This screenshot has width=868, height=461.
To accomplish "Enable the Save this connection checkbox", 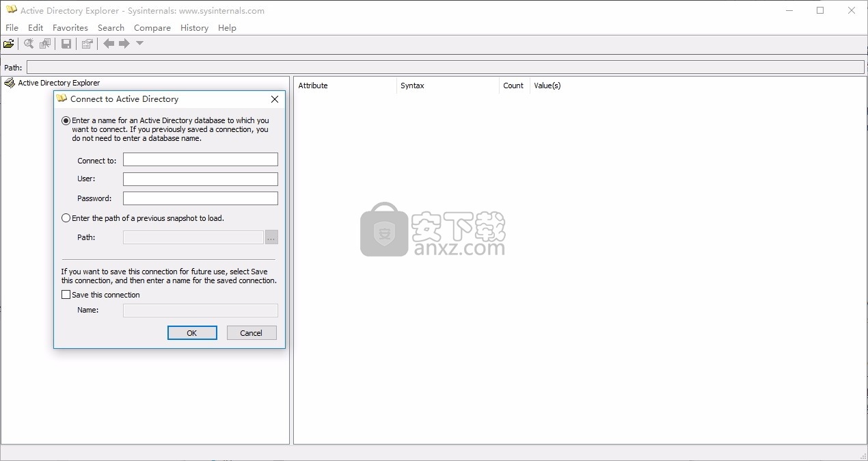I will 66,295.
